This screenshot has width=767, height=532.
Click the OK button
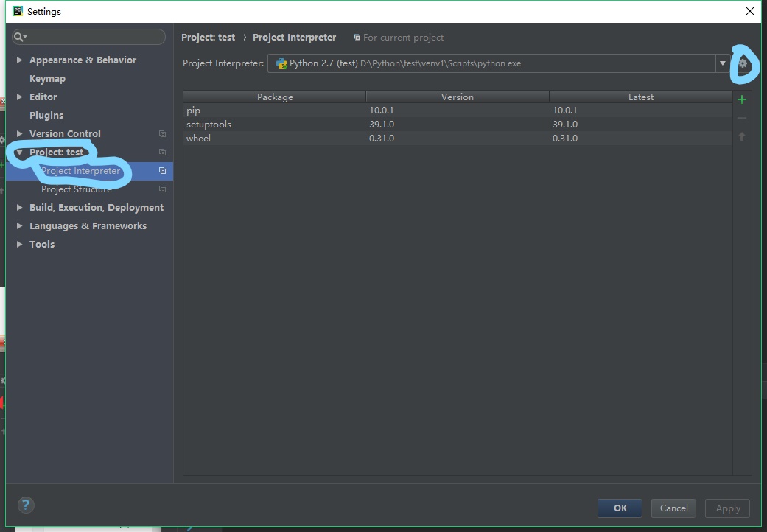(620, 508)
